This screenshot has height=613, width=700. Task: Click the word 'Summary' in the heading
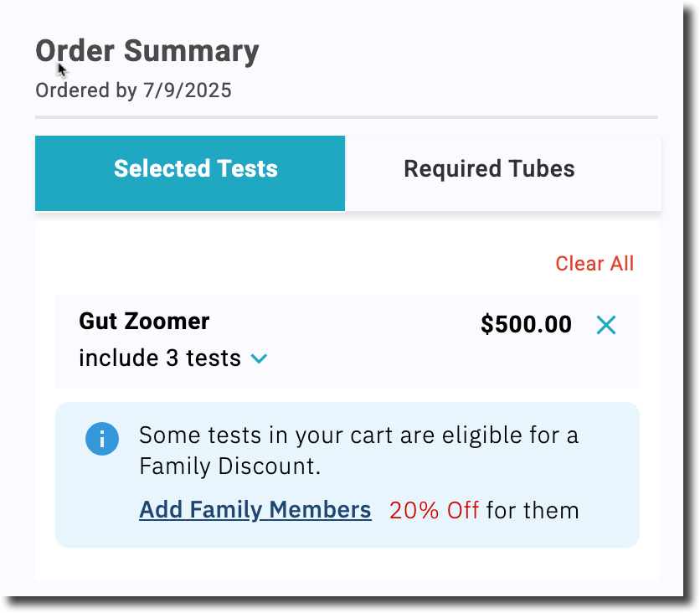(192, 51)
